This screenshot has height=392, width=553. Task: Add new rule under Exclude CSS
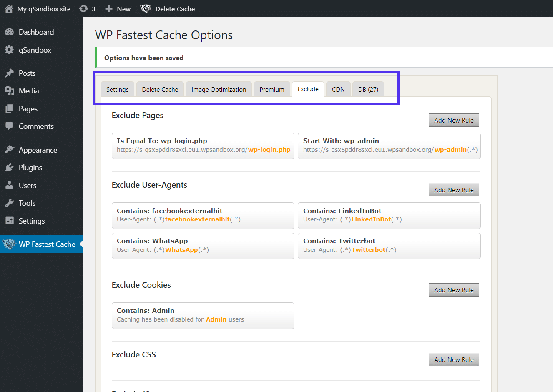click(x=454, y=359)
